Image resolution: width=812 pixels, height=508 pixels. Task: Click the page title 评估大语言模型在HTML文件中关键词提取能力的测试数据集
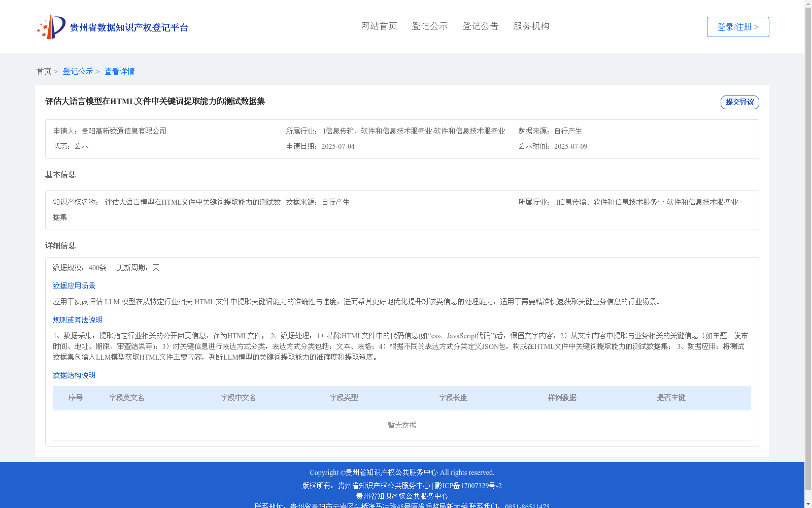pos(155,101)
